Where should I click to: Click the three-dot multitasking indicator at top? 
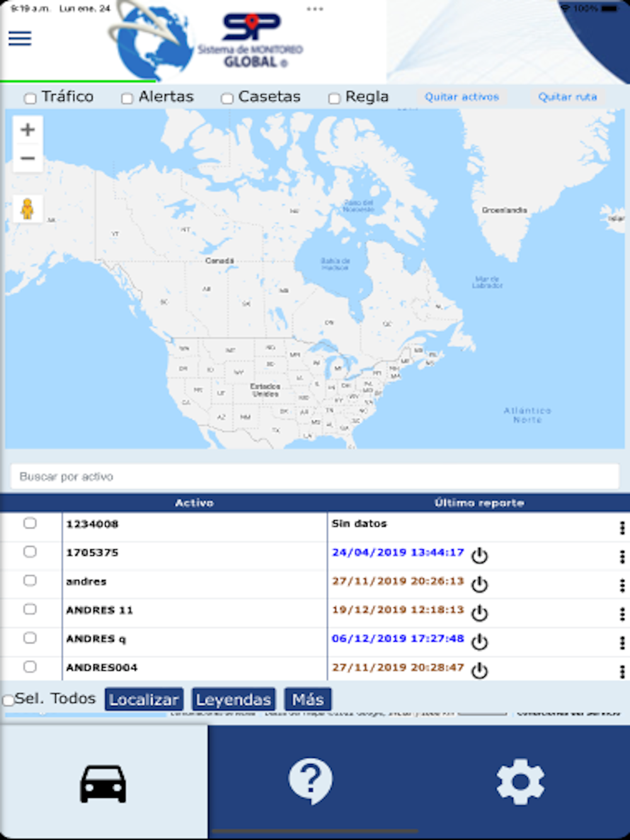pos(315,9)
